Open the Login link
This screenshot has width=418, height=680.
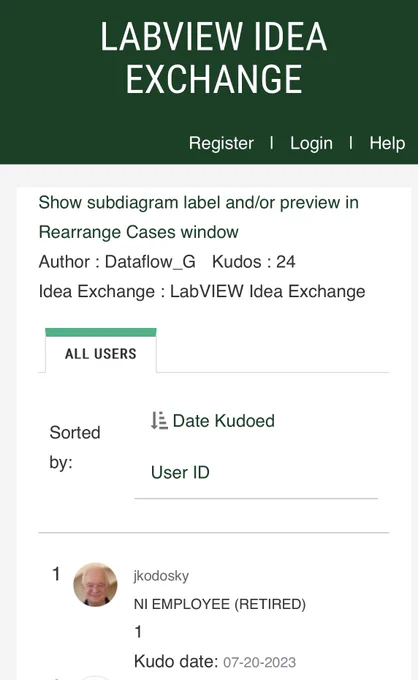coord(311,143)
